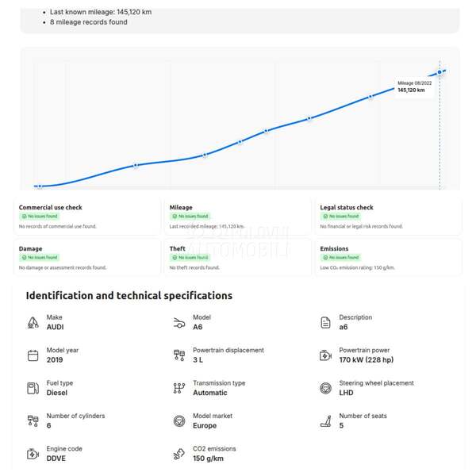Click the CO2 emissions icon
The image size is (476, 476).
pos(178,454)
